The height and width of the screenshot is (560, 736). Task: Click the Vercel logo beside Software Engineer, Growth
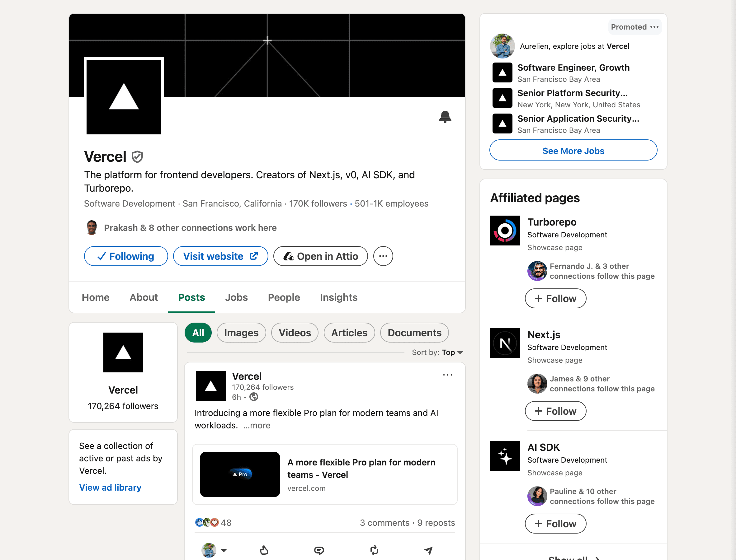click(502, 73)
